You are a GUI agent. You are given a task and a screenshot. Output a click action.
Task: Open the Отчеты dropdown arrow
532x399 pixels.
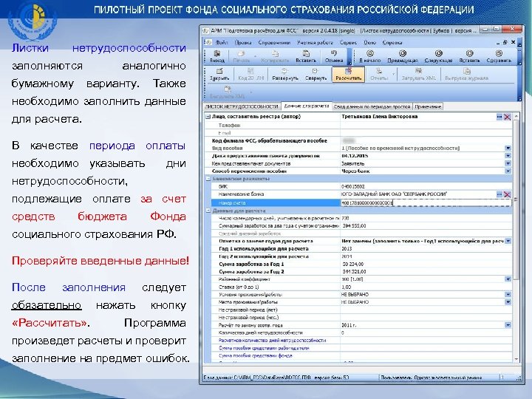click(393, 74)
